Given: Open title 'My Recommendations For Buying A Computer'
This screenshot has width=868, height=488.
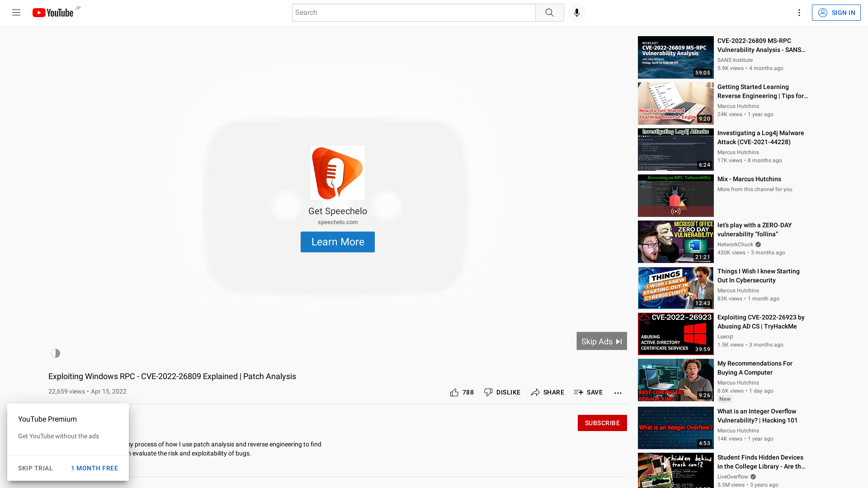Looking at the screenshot, I should click(x=755, y=368).
